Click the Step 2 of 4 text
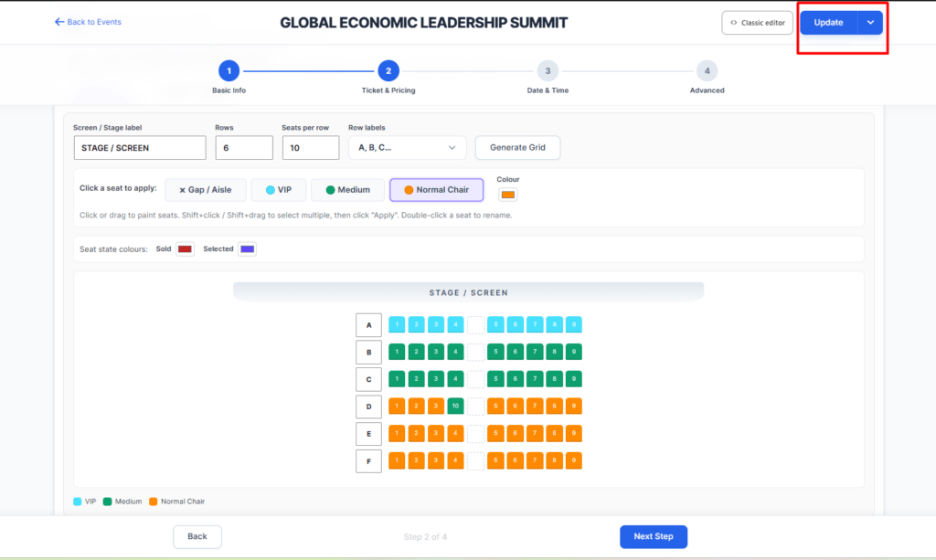 click(x=425, y=537)
